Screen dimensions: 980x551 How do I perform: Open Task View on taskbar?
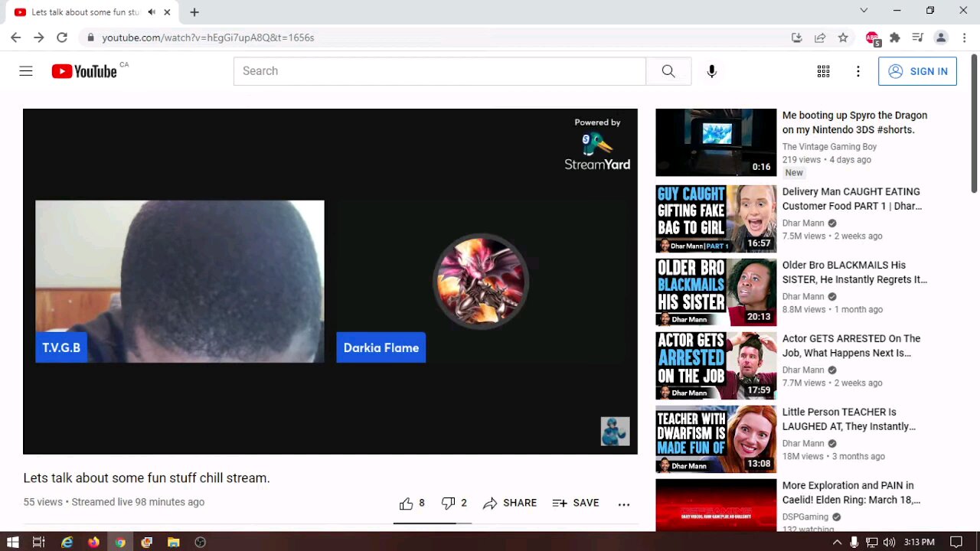point(38,542)
